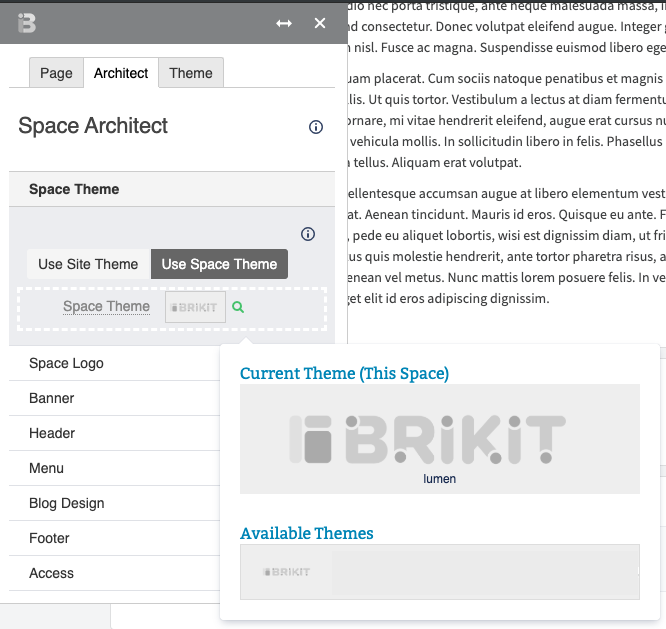Viewport: 666px width, 629px height.
Task: Open the Theme tab
Action: (191, 73)
